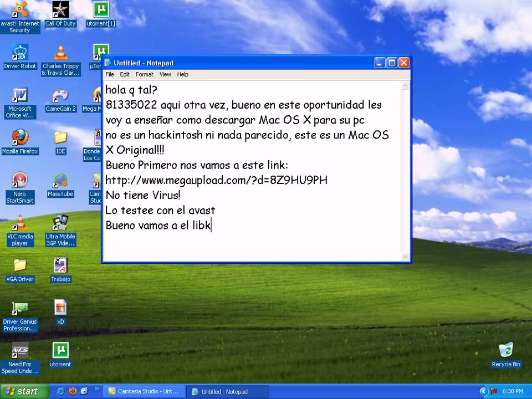Click the taskbar clock showing 6:30 PM
This screenshot has height=399, width=532.
pyautogui.click(x=512, y=392)
